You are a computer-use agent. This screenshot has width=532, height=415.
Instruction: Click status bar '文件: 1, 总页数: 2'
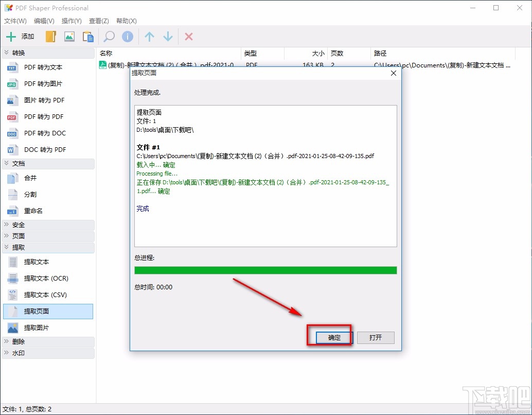[27, 409]
